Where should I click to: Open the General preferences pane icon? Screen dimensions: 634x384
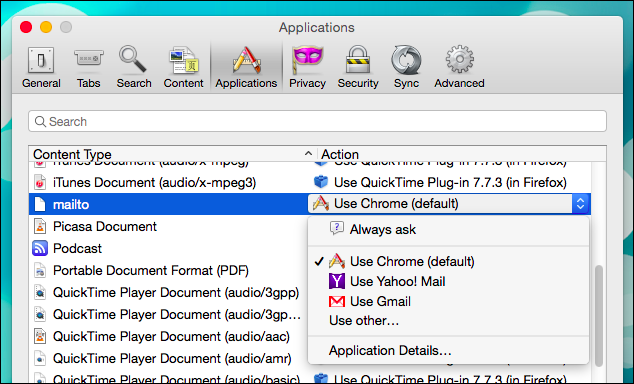tap(41, 60)
